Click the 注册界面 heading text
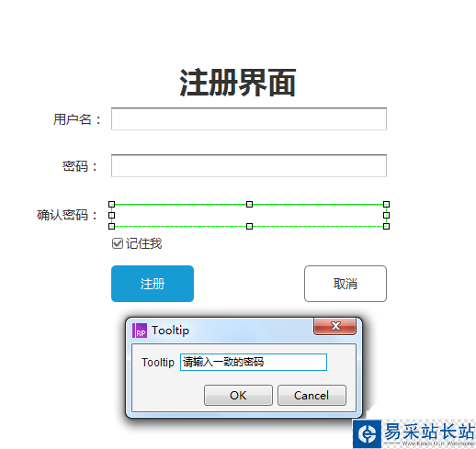The height and width of the screenshot is (449, 476). click(x=237, y=83)
